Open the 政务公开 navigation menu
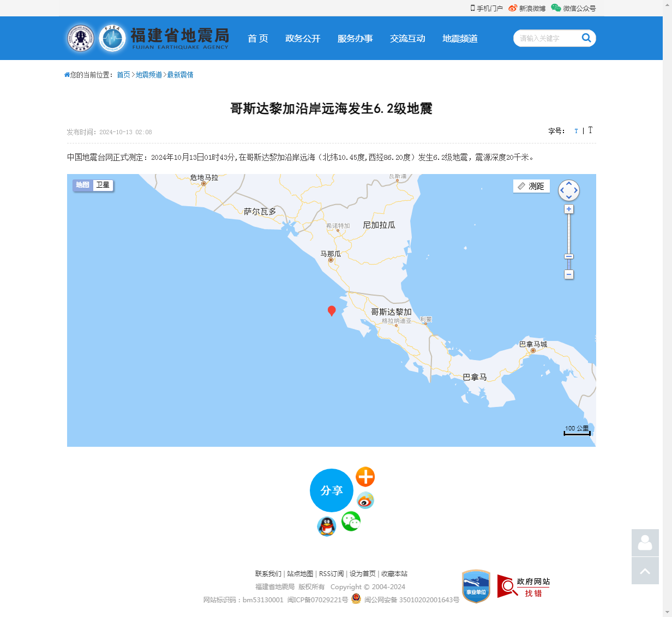Viewport: 672px width, 617px height. (303, 38)
